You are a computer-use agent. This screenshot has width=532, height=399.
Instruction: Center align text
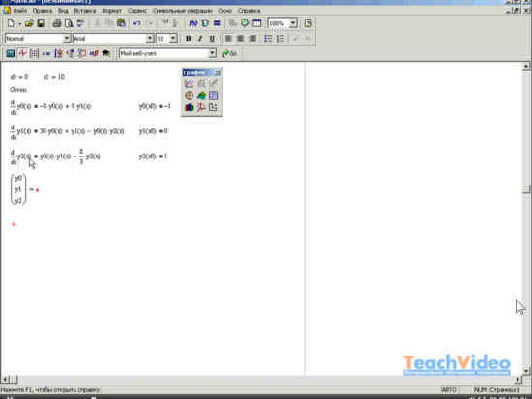pos(241,39)
